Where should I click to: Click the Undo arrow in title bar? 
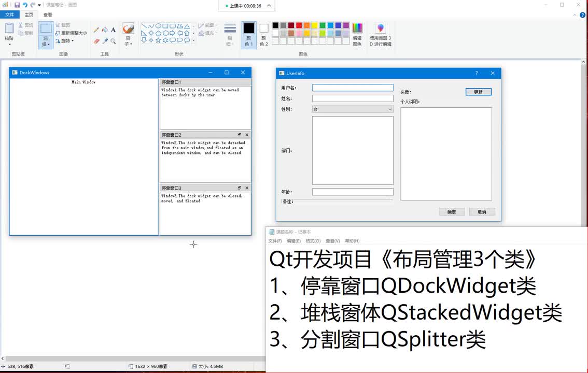click(x=25, y=5)
